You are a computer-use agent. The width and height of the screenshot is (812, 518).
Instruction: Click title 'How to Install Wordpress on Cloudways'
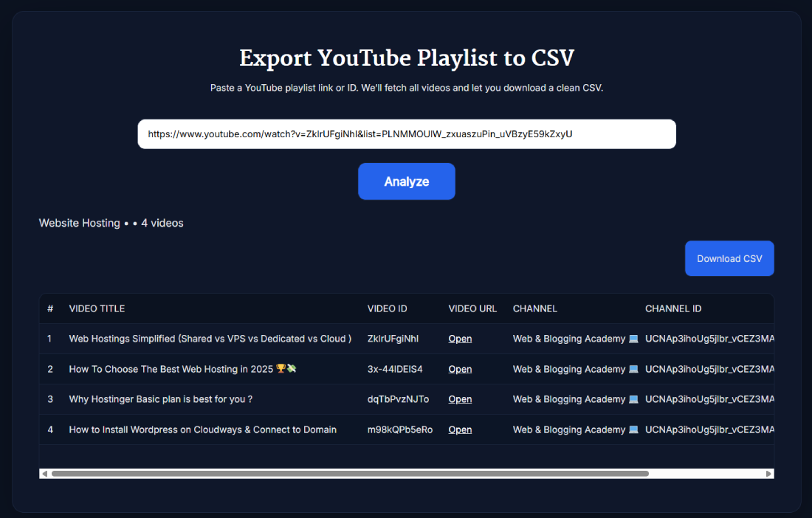(x=202, y=429)
